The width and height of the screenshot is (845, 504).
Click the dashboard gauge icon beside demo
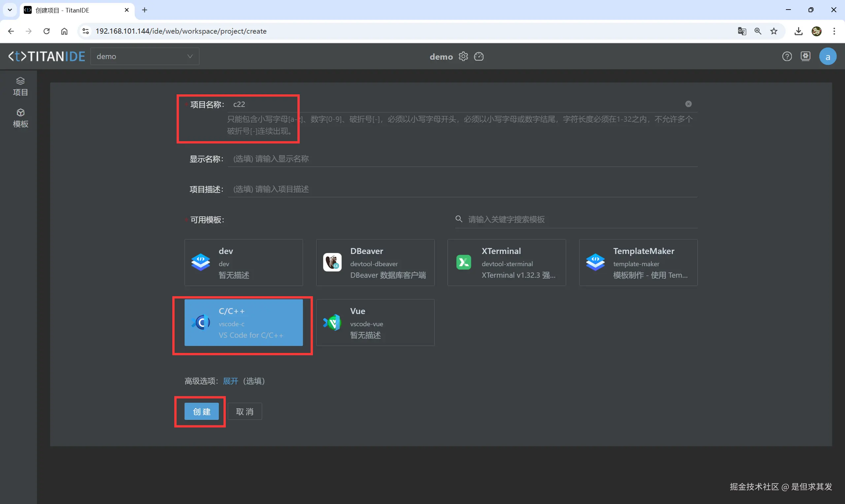pyautogui.click(x=479, y=56)
